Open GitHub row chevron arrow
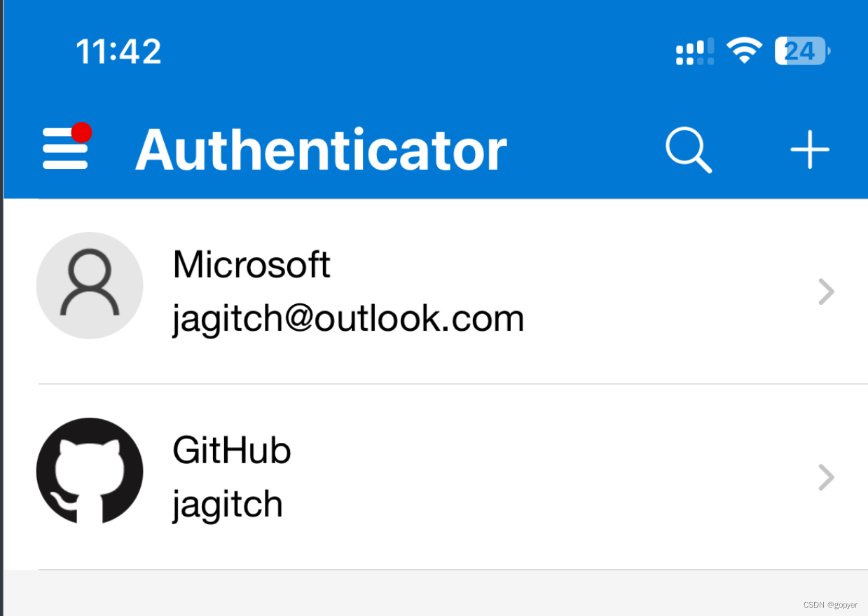Screen dimensions: 868x616 (827, 478)
